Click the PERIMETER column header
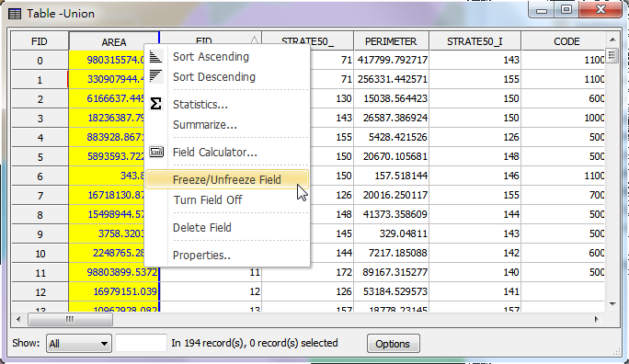 (x=391, y=41)
